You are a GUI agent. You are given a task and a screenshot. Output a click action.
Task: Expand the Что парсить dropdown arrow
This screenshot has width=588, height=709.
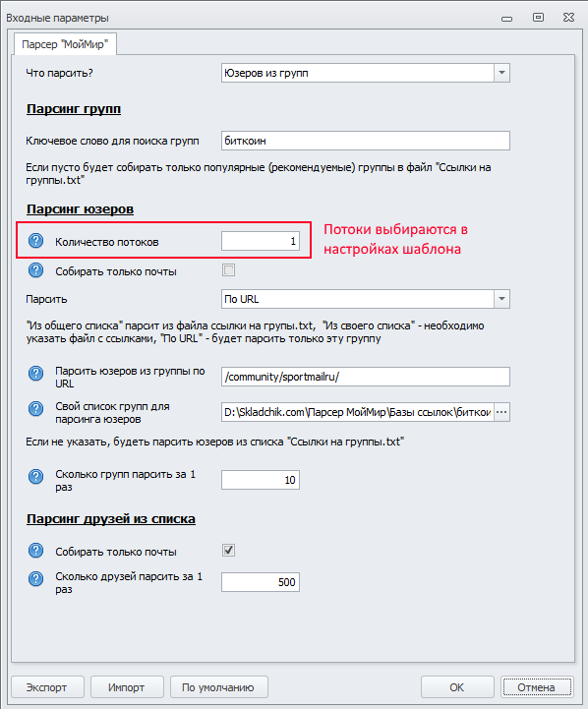tap(501, 73)
